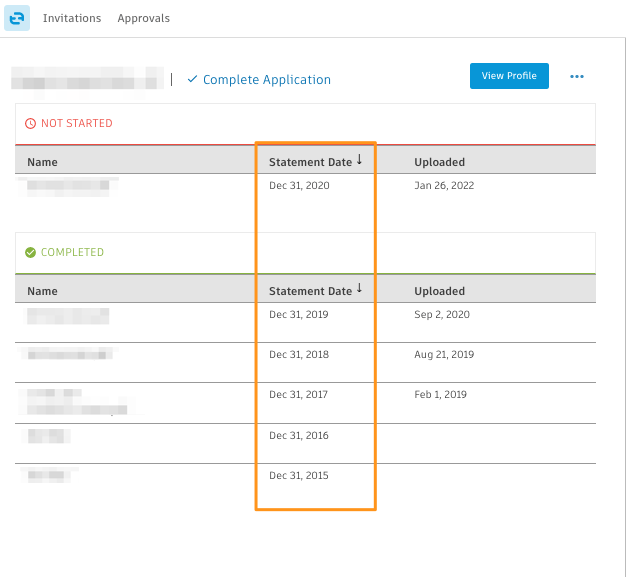Click the NOT STARTED section heading

click(77, 123)
